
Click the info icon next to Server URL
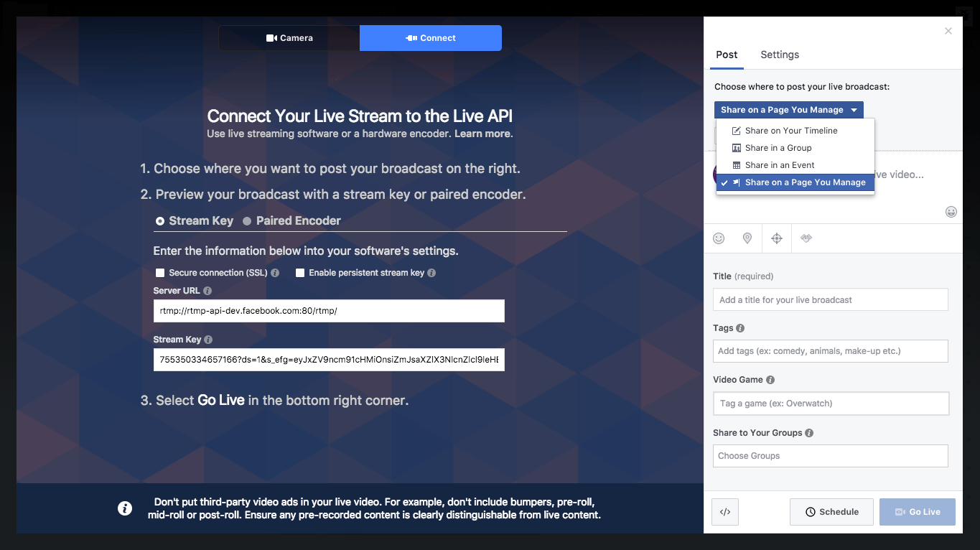click(x=207, y=290)
